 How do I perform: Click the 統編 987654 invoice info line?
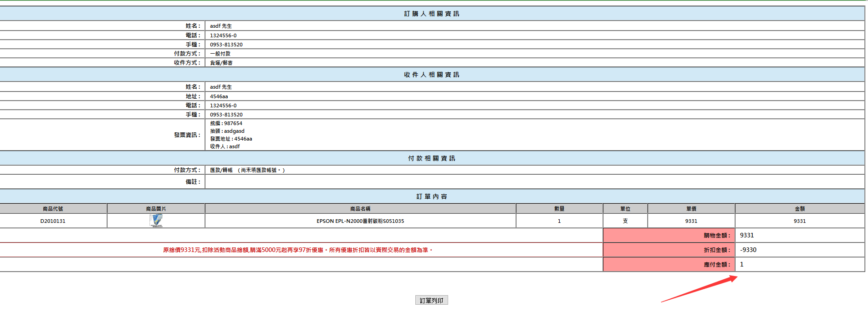(226, 123)
